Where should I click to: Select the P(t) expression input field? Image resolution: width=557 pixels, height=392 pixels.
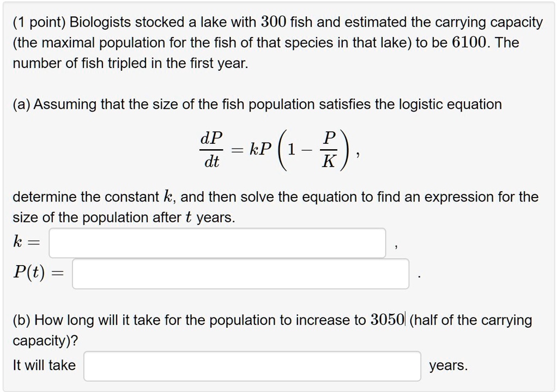(240, 274)
